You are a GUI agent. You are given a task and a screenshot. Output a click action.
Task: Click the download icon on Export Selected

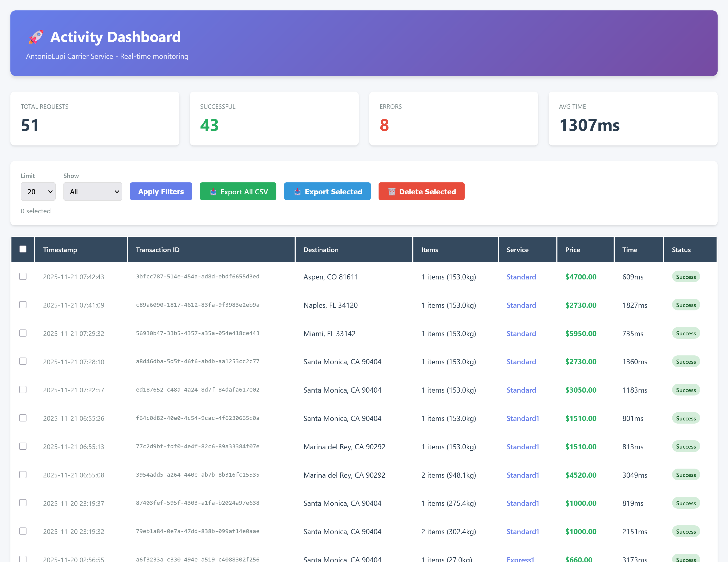point(297,191)
